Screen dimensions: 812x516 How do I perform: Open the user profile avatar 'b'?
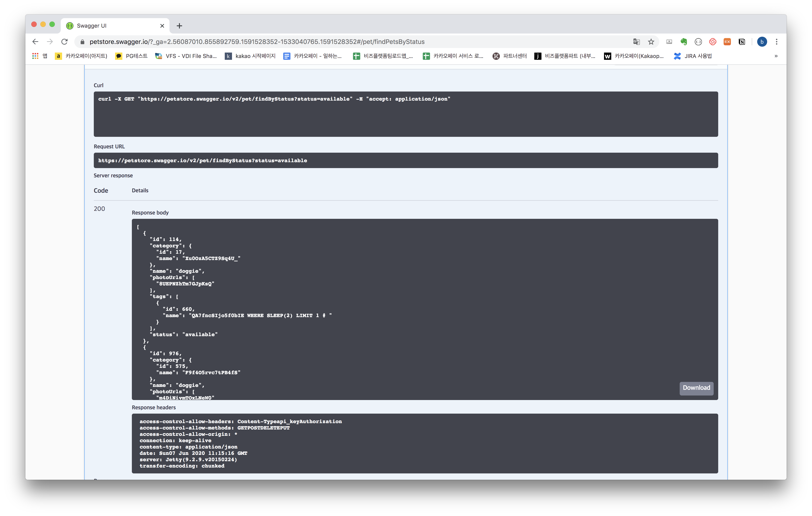tap(762, 42)
